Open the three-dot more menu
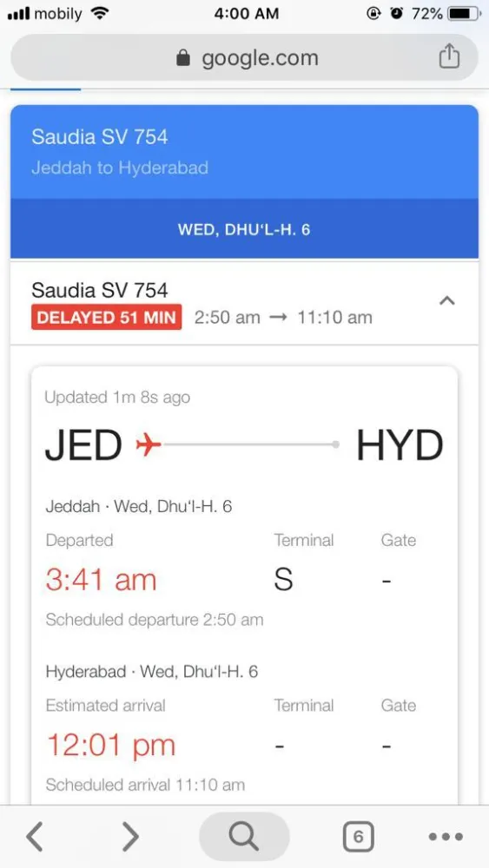This screenshot has height=868, width=489. click(446, 837)
